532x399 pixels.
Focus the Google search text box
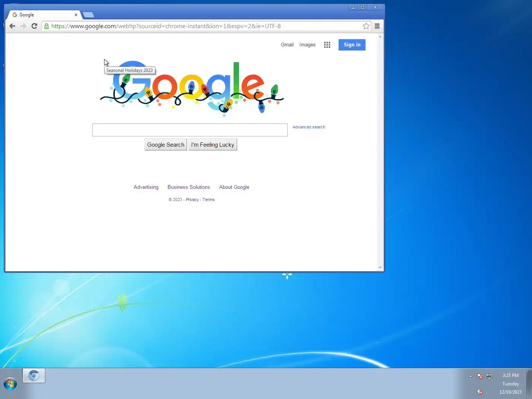click(x=190, y=130)
